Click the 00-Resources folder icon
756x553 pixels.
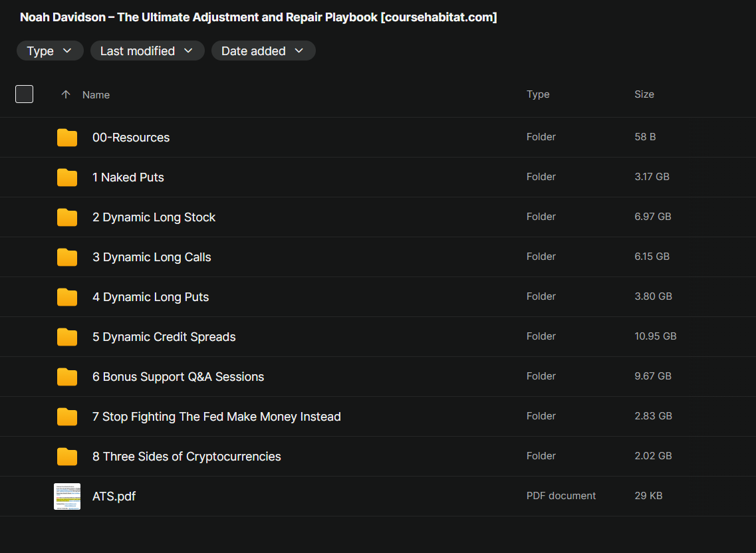[66, 138]
